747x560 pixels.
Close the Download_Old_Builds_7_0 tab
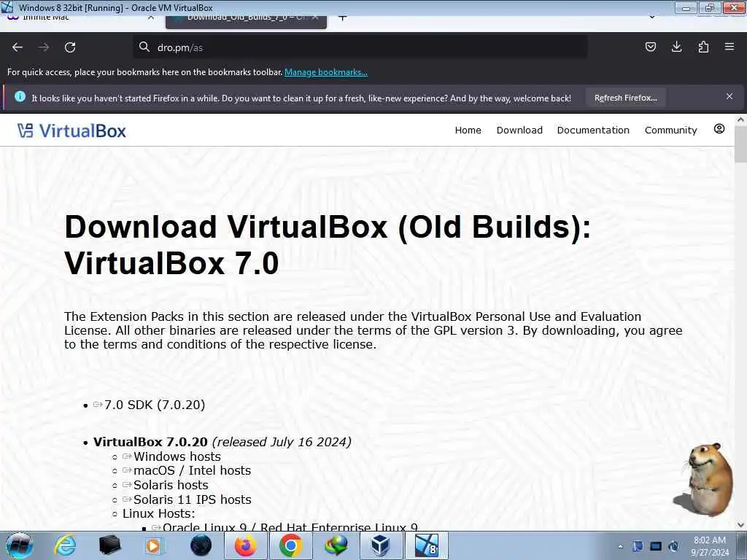tap(315, 18)
